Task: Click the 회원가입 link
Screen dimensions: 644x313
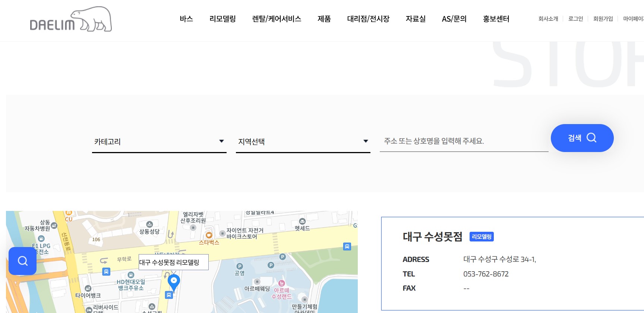Action: point(603,19)
